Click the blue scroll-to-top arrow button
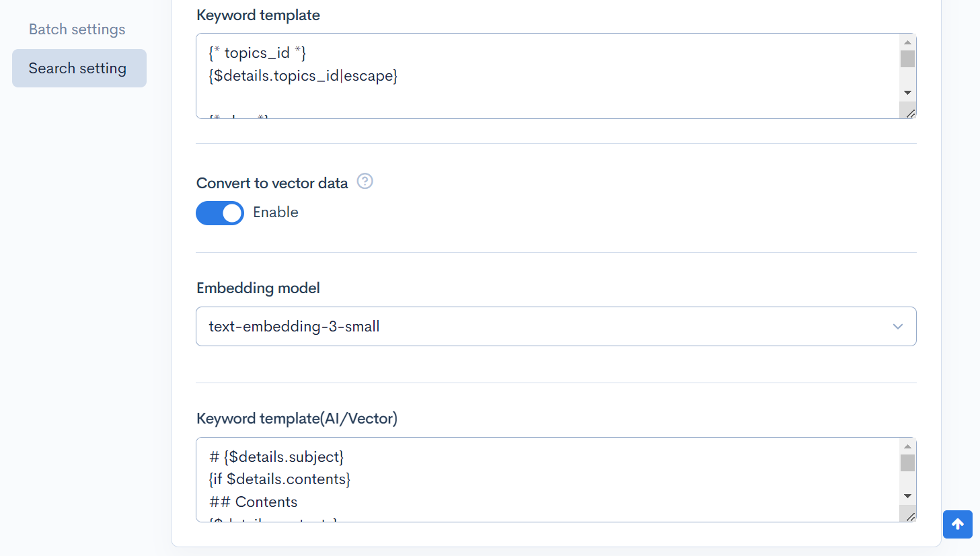980x556 pixels. click(957, 524)
